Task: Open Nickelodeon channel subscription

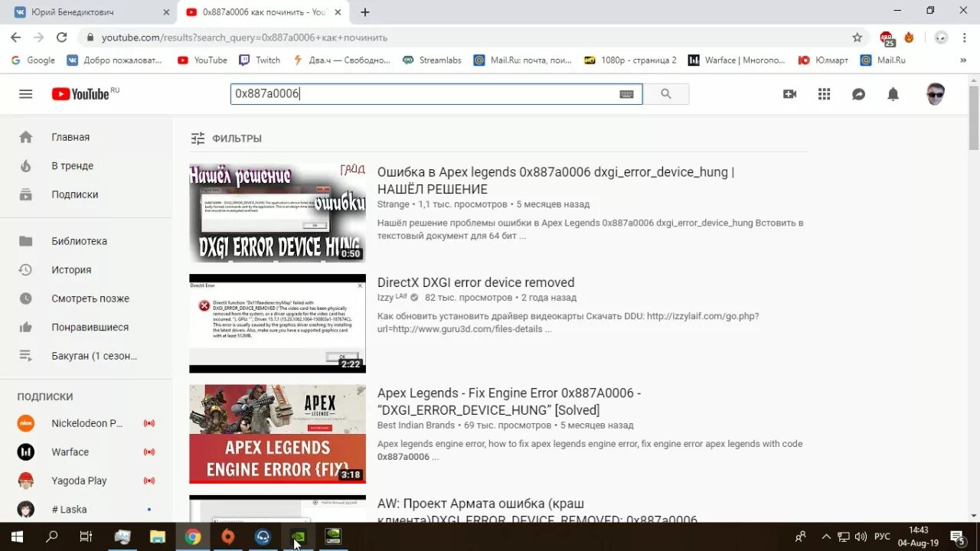Action: click(86, 423)
